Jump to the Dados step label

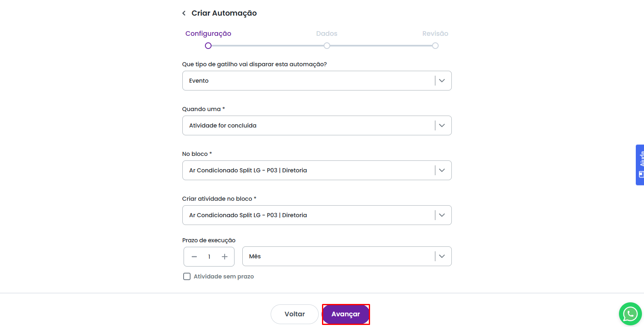coord(327,34)
